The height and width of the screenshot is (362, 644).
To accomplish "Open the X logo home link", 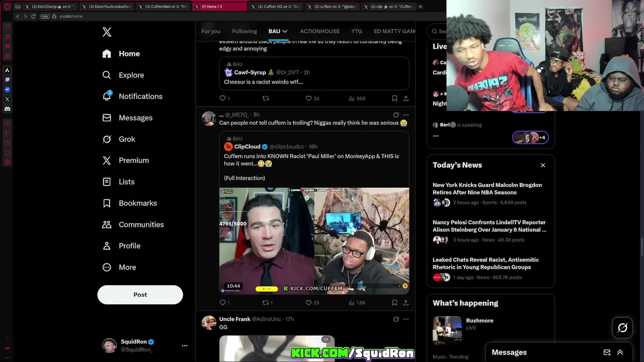I will click(107, 32).
